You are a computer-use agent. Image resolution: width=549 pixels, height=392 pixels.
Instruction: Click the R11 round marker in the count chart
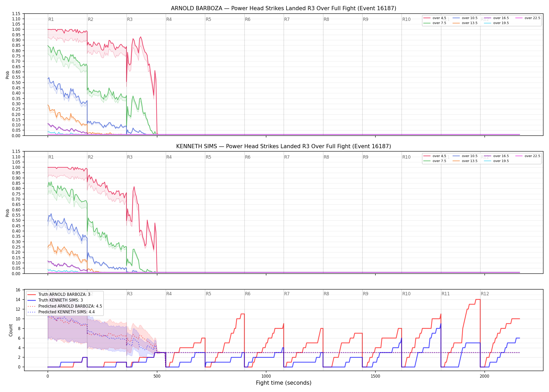tap(446, 294)
